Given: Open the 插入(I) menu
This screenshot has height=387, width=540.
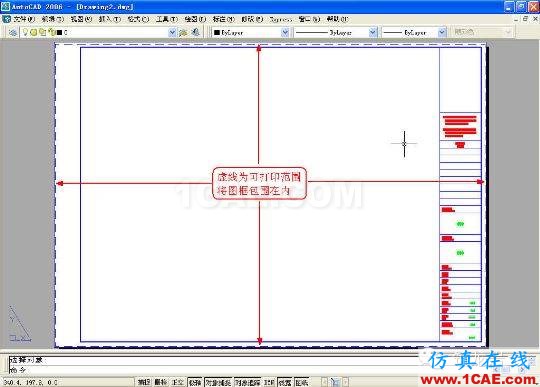Looking at the screenshot, I should tap(110, 19).
